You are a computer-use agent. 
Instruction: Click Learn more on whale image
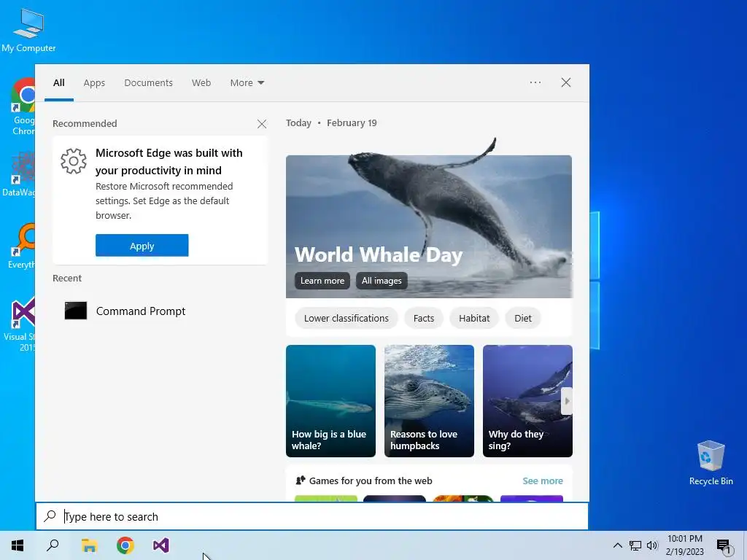click(x=322, y=281)
